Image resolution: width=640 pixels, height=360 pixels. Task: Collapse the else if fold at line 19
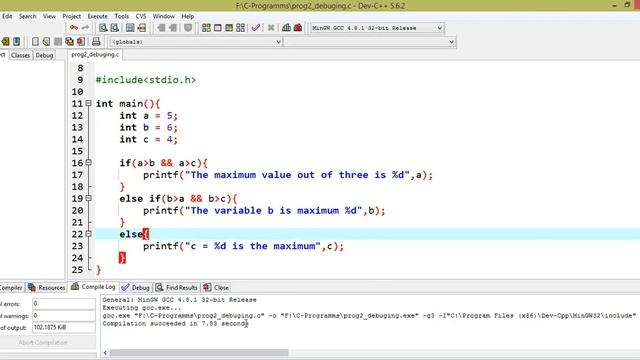pos(88,198)
